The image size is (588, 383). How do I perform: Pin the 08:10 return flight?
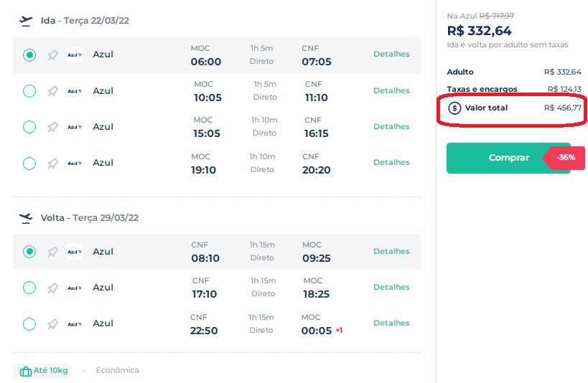coord(52,252)
